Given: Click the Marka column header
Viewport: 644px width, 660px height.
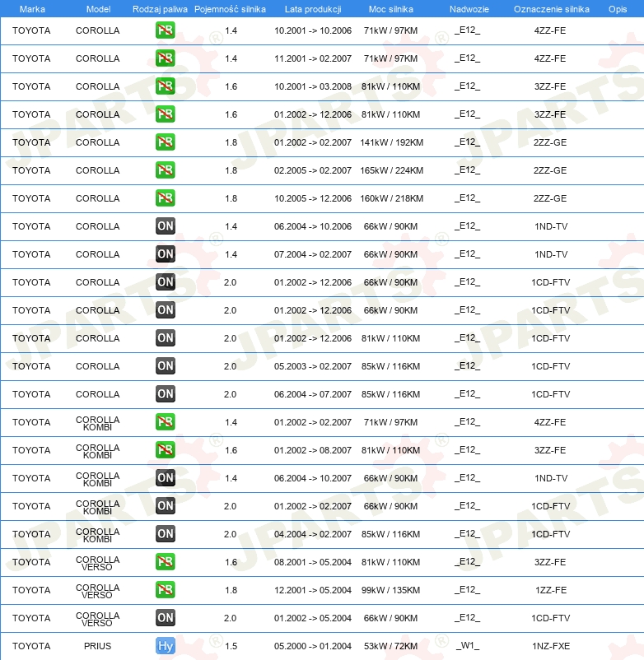Looking at the screenshot, I should click(x=32, y=9).
